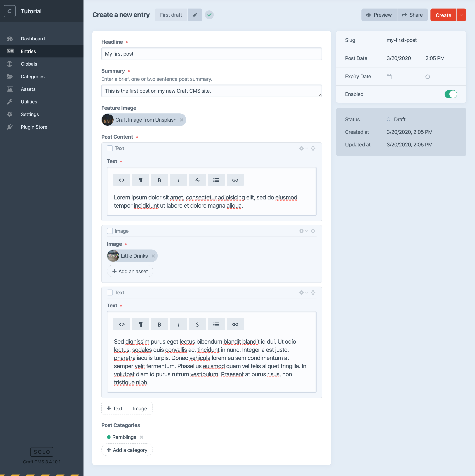This screenshot has width=475, height=476.
Task: Click the paragraph/heading format icon
Action: [x=140, y=180]
